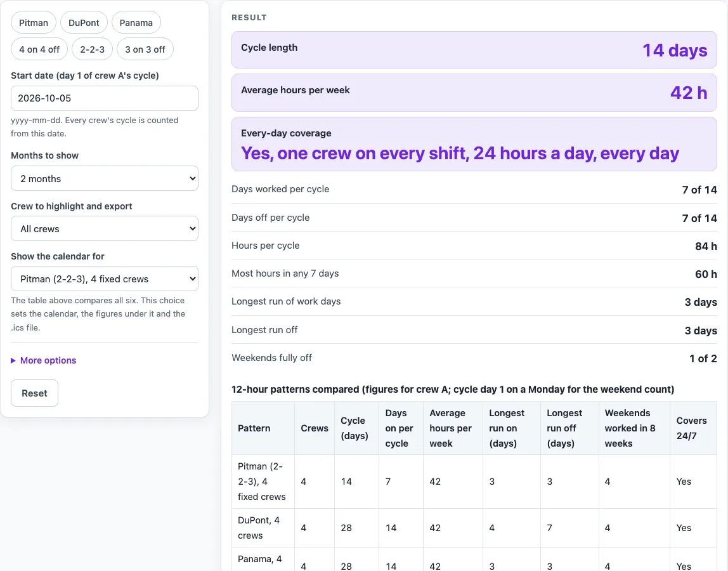
Task: Open the Show the calendar for dropdown
Action: click(x=105, y=279)
